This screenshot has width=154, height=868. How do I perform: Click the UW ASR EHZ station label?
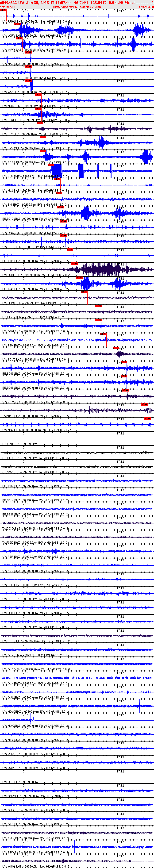[x=35, y=557]
